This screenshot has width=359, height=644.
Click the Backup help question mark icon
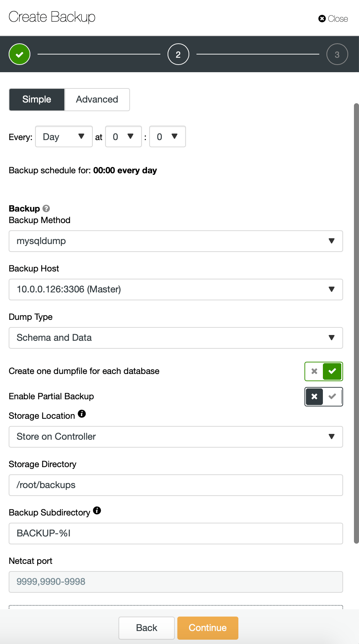46,208
